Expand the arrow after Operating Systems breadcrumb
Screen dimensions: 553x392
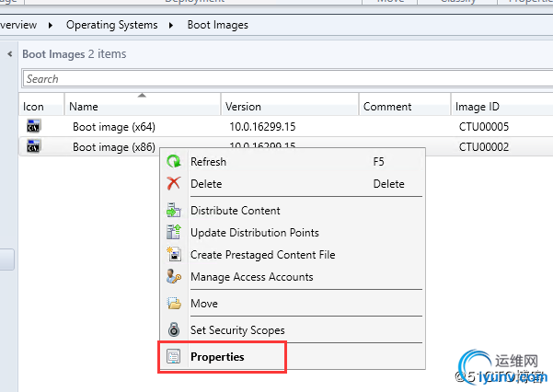point(173,25)
